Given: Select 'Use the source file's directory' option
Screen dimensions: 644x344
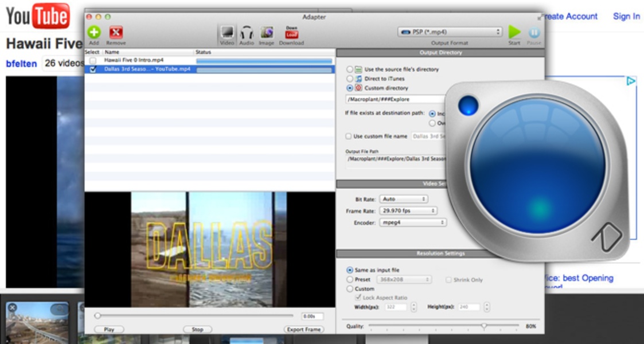Looking at the screenshot, I should [349, 69].
